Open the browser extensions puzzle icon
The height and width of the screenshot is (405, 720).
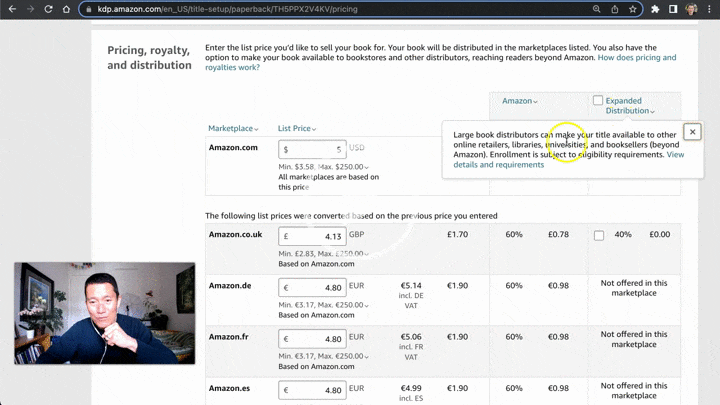(x=655, y=9)
